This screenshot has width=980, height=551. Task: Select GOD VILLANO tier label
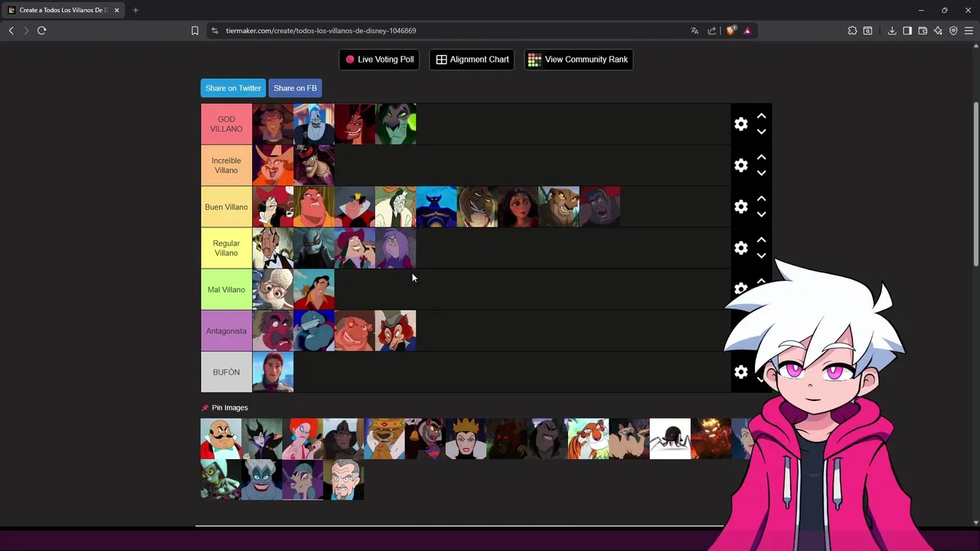pyautogui.click(x=226, y=124)
